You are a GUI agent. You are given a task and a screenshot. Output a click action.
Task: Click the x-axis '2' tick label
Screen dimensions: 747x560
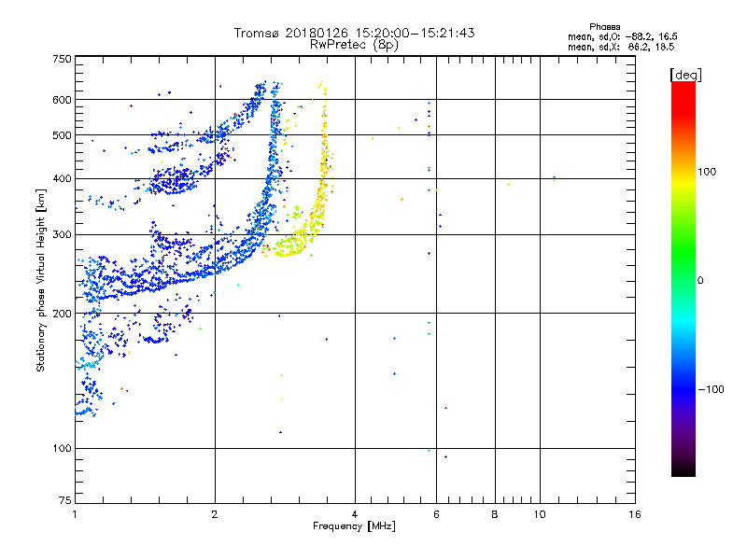[215, 514]
